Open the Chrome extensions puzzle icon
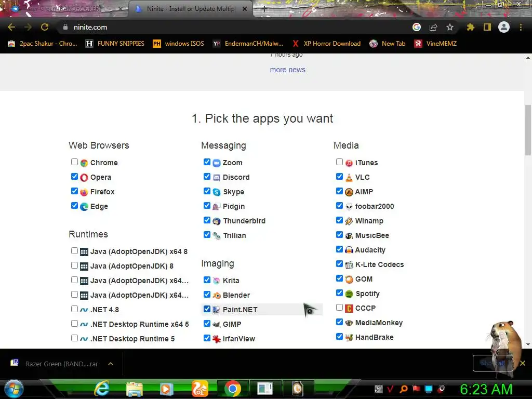This screenshot has width=532, height=399. point(470,27)
